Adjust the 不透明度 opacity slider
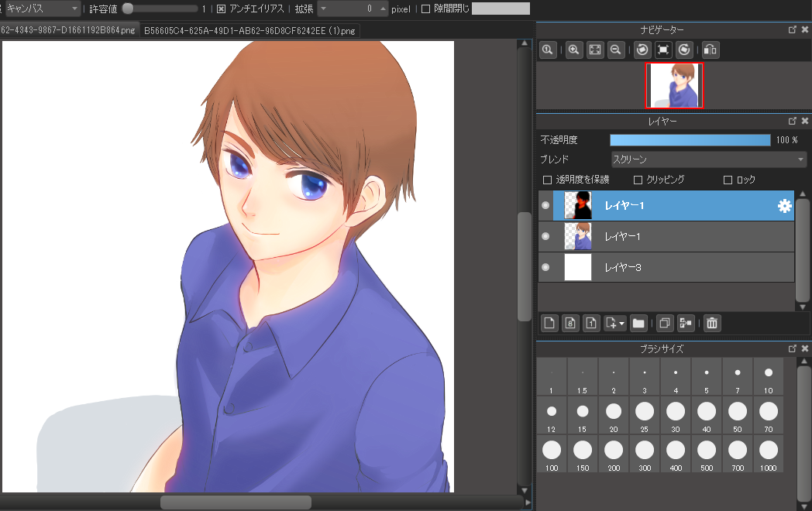Image resolution: width=812 pixels, height=511 pixels. tap(690, 140)
